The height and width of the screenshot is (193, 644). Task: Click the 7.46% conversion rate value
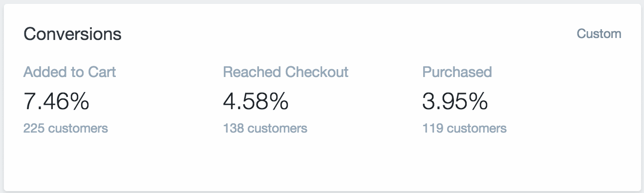[x=56, y=101]
